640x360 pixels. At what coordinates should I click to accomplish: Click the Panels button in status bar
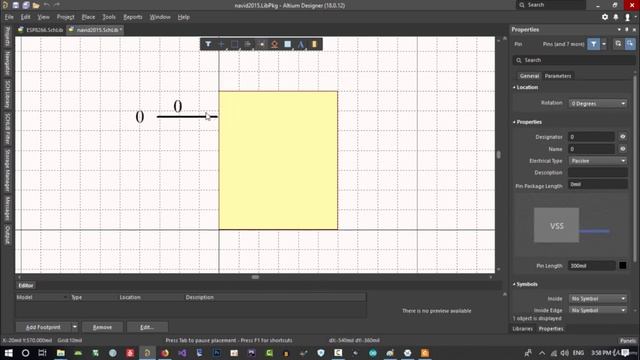click(x=628, y=340)
